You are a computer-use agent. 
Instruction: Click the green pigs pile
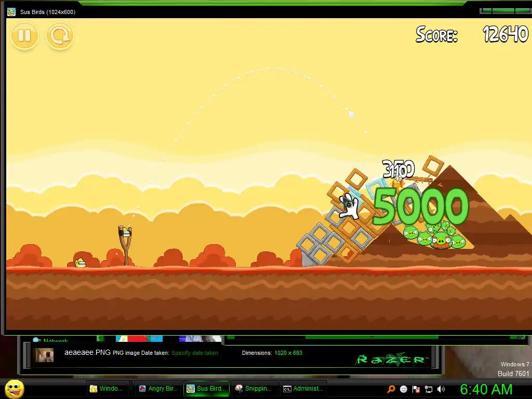tap(434, 236)
